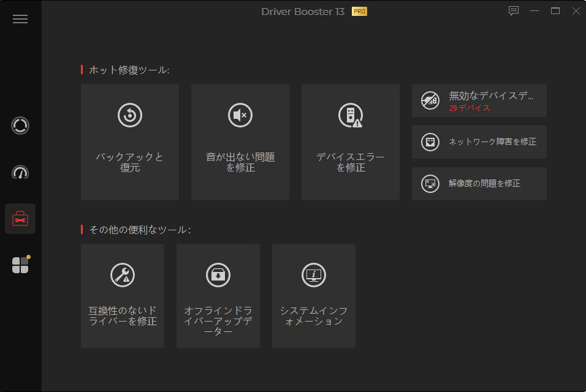Click the muted speaker icon

pos(240,115)
